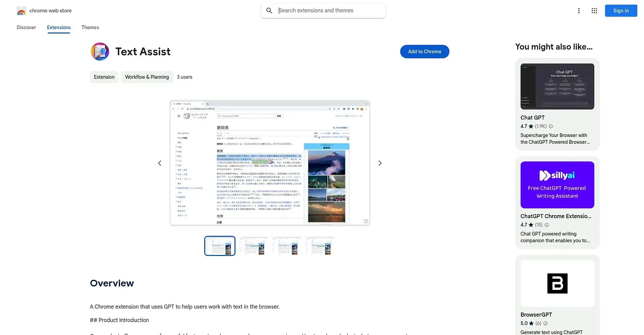644x335 pixels.
Task: Click the Chrome Web Store logo icon
Action: click(21, 11)
